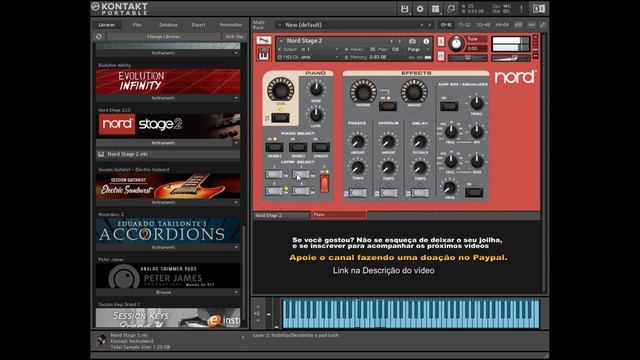Expand Accordions 2 Instruments dropdown arrow
The image size is (640, 360).
pos(236,247)
